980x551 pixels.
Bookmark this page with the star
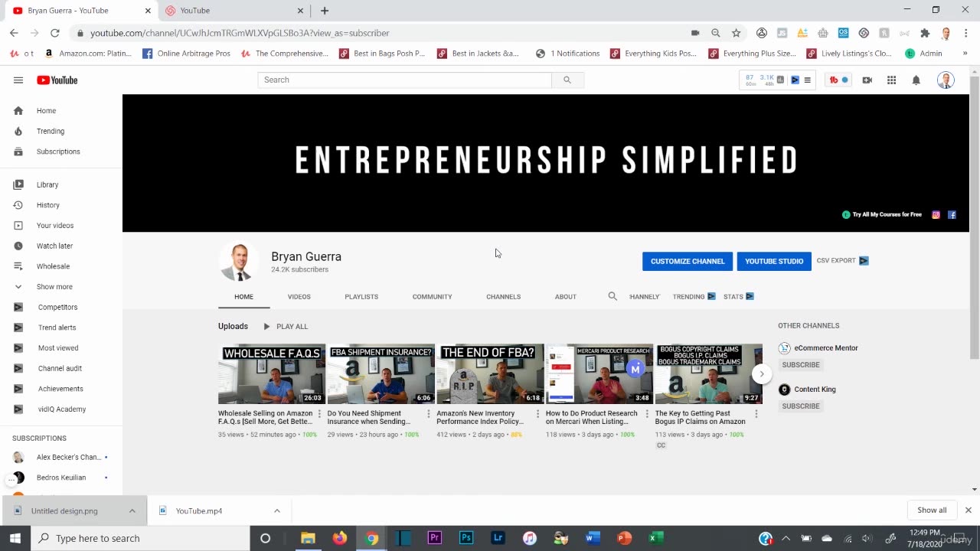point(736,33)
